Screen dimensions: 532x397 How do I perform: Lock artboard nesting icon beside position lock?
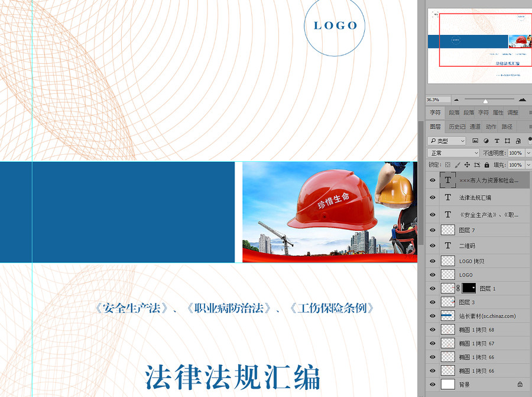[x=477, y=165]
